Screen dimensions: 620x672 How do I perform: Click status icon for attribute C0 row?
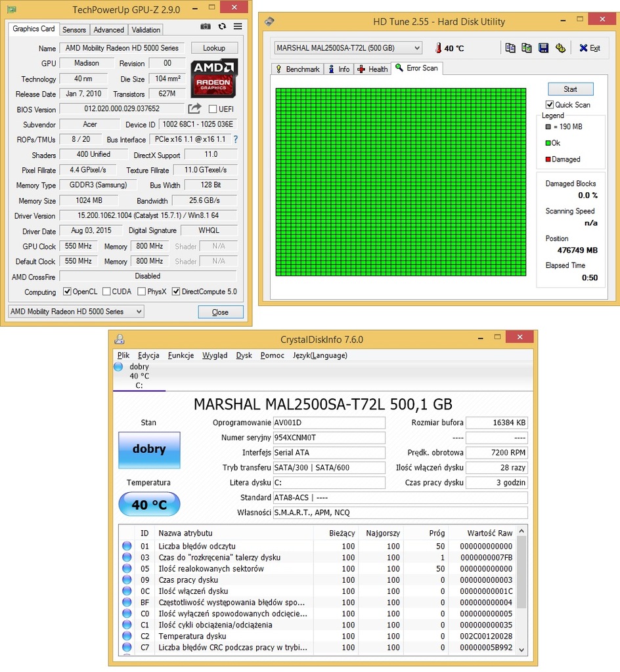click(x=127, y=614)
